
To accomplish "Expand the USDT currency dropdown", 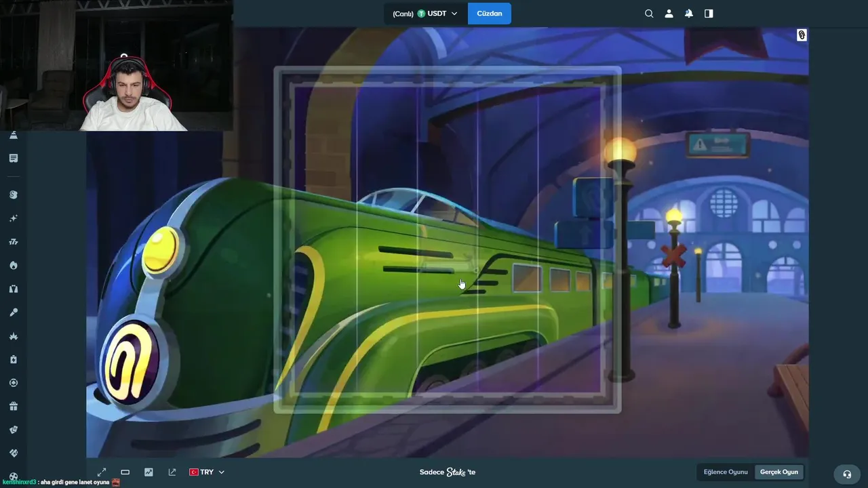I will (x=425, y=14).
